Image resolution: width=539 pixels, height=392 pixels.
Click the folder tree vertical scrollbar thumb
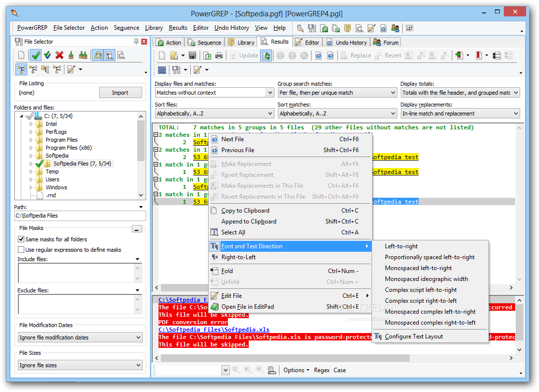(x=141, y=140)
